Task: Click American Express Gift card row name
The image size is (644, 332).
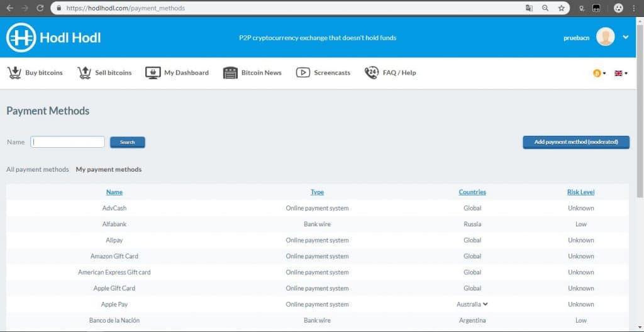Action: pos(114,272)
